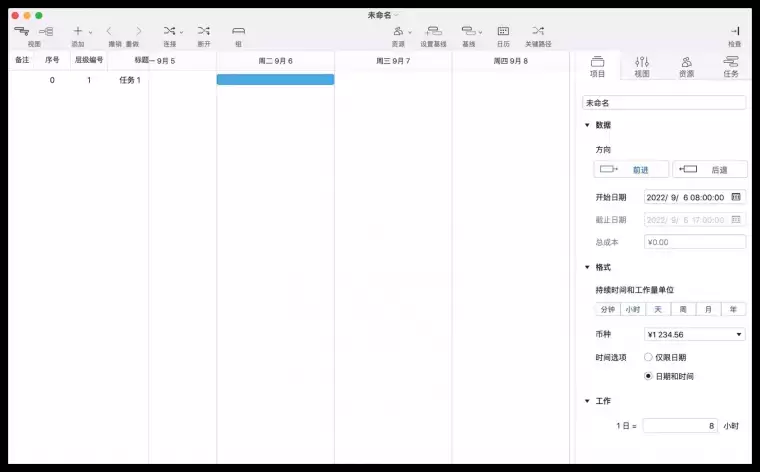This screenshot has height=472, width=760.
Task: Click the 设置基线 set baseline icon
Action: pyautogui.click(x=433, y=31)
